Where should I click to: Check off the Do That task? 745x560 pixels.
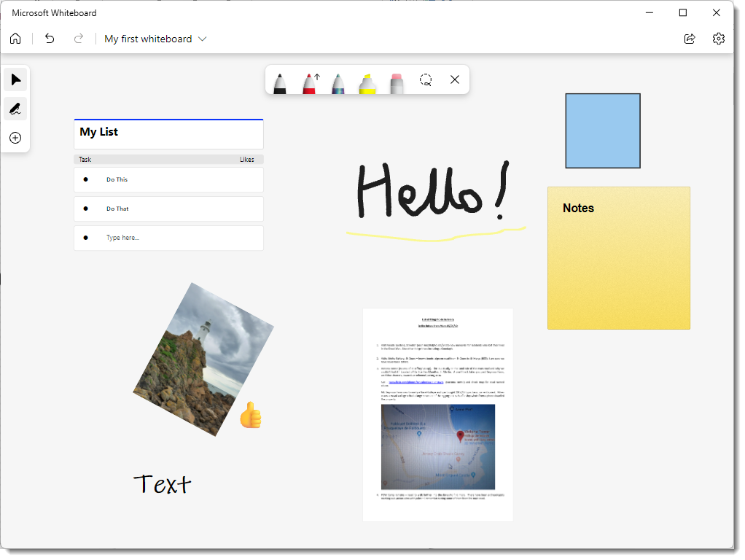click(x=87, y=209)
